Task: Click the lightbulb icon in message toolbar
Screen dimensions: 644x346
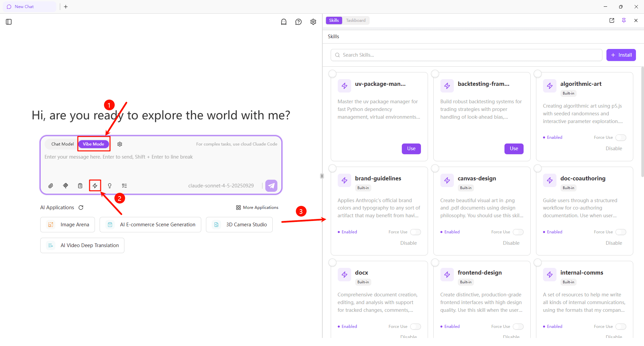Action: 110,186
